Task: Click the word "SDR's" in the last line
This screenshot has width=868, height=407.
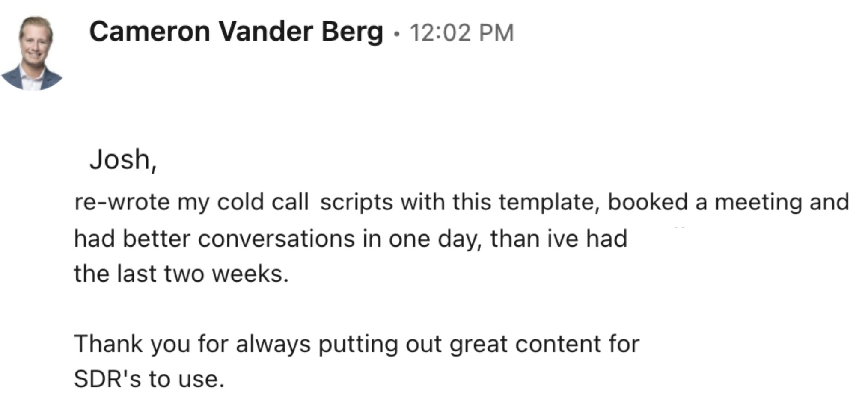Action: (x=107, y=379)
